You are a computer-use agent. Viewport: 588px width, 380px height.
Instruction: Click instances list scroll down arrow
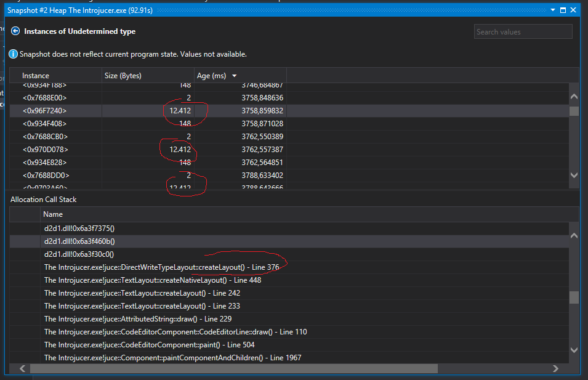[574, 175]
